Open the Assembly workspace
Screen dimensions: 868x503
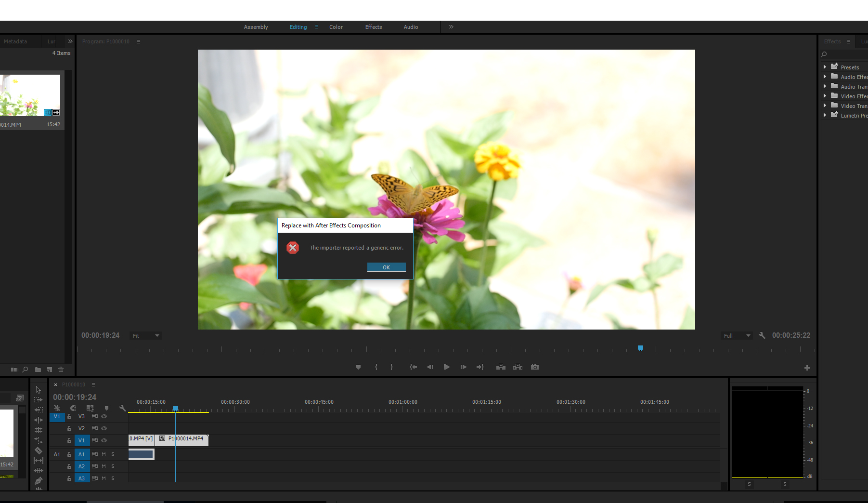coord(256,27)
